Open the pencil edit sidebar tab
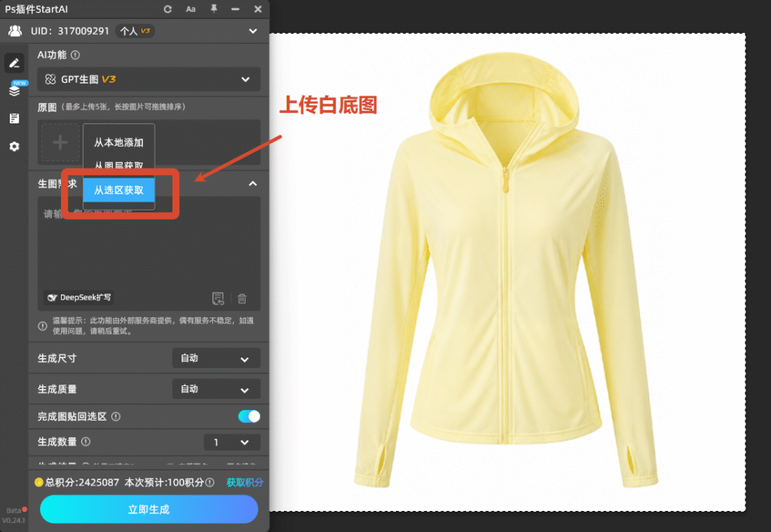This screenshot has width=771, height=532. point(14,63)
